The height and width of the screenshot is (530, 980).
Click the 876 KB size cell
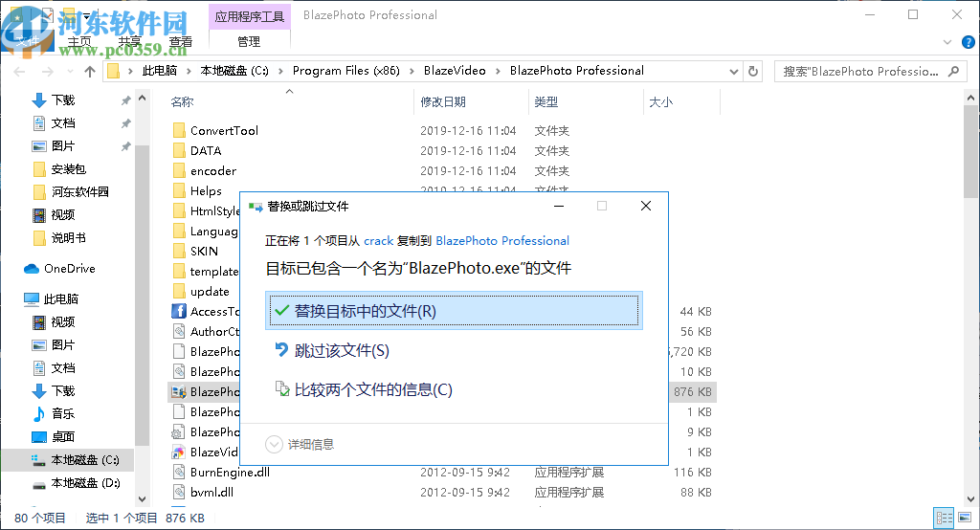pos(693,392)
